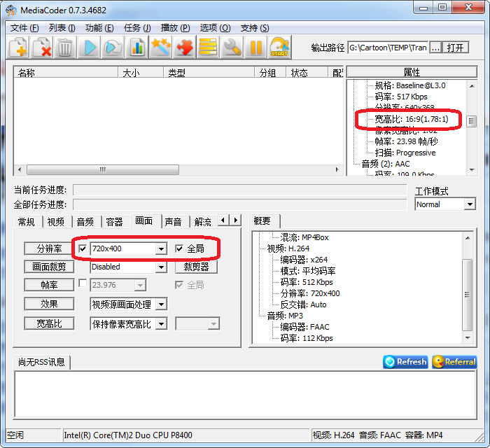Open the 选项 (O) menu

pyautogui.click(x=215, y=28)
